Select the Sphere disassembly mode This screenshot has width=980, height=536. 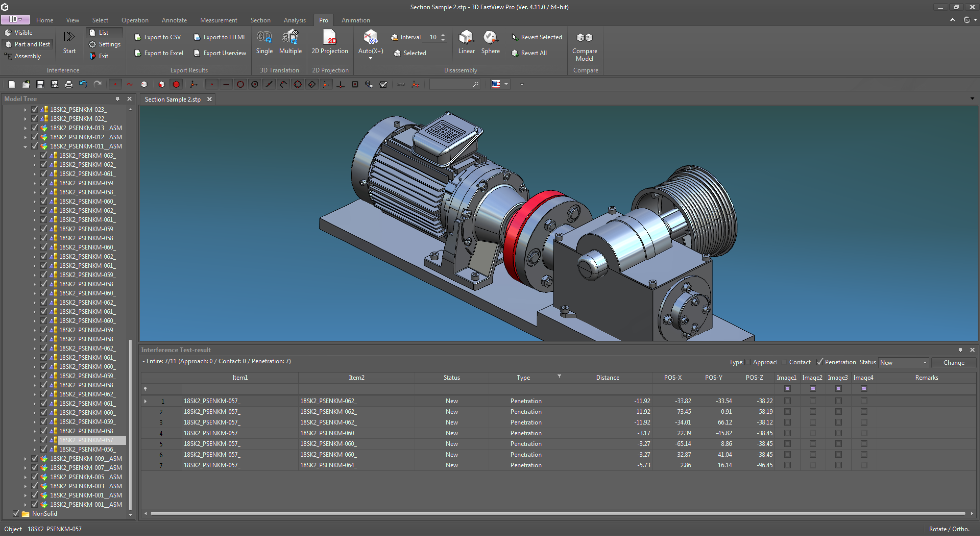coord(490,42)
